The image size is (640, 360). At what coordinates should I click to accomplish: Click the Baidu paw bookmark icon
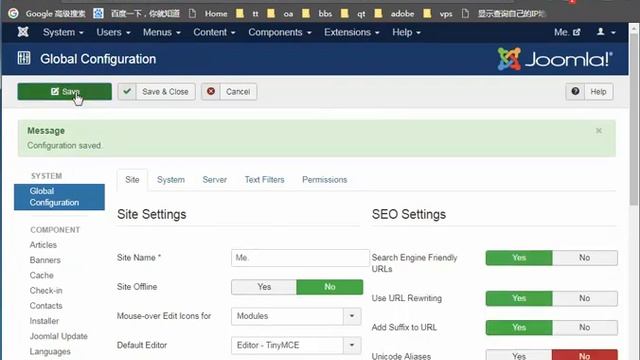click(98, 13)
